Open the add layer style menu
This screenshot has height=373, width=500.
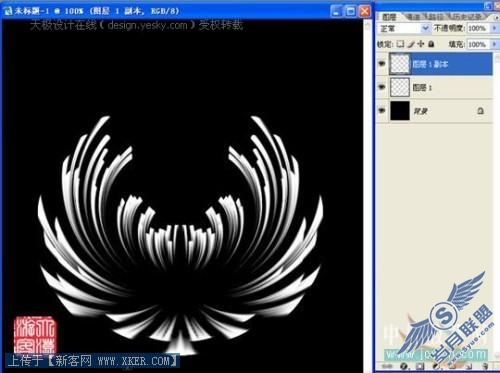404,366
